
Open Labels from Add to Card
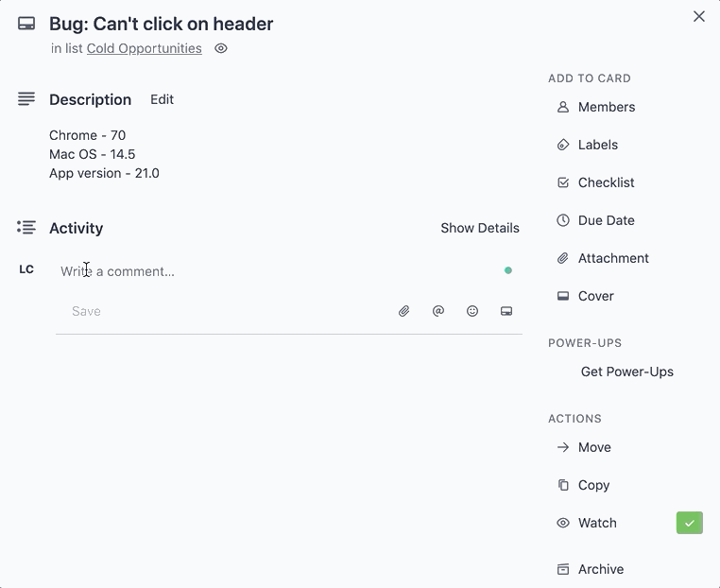(597, 145)
